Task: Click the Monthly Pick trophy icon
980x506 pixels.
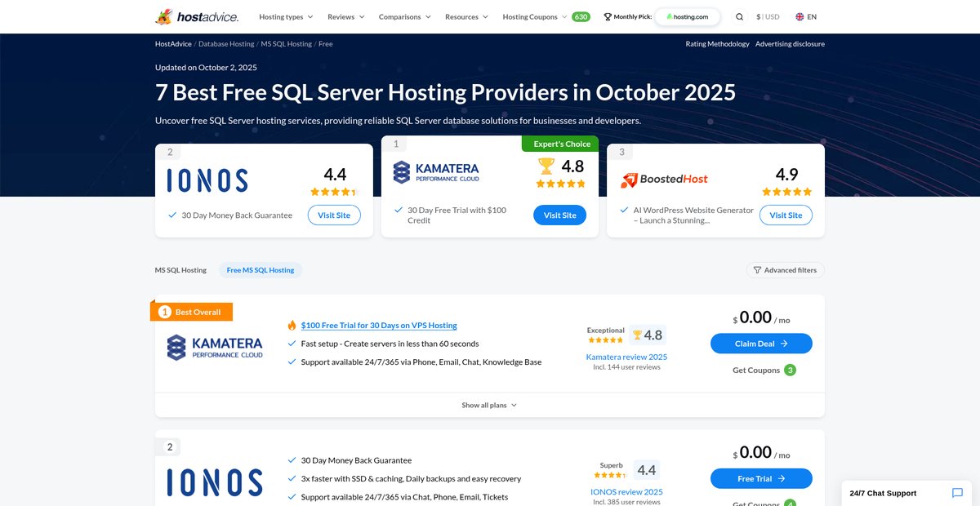Action: click(608, 16)
